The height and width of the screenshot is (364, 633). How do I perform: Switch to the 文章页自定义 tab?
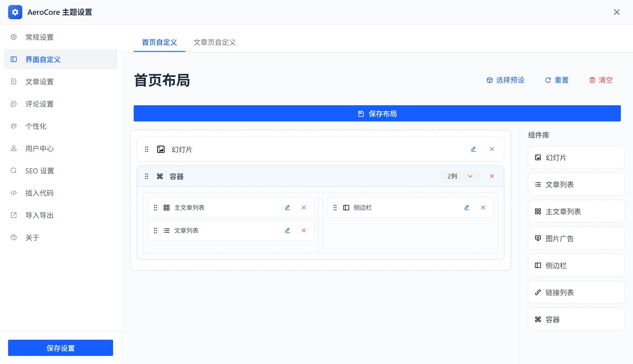coord(214,42)
